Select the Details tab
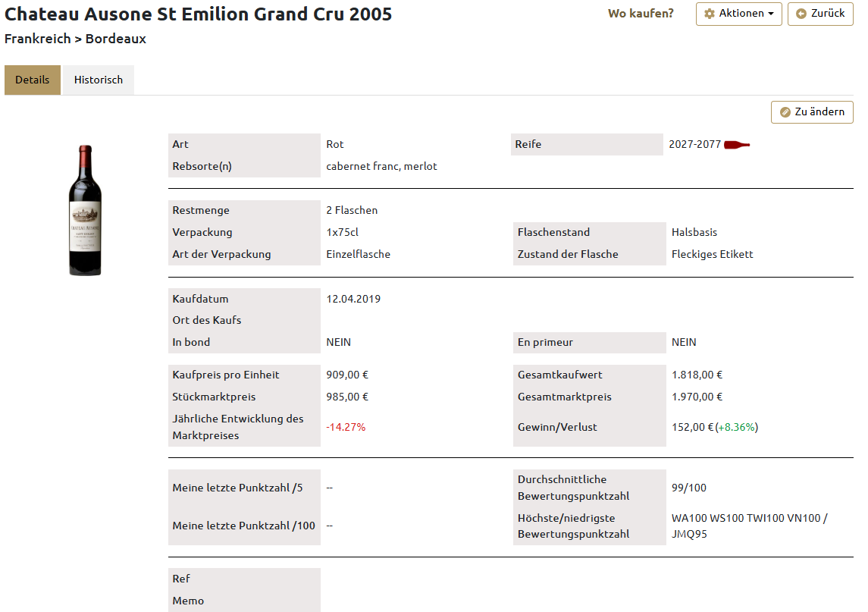 33,80
